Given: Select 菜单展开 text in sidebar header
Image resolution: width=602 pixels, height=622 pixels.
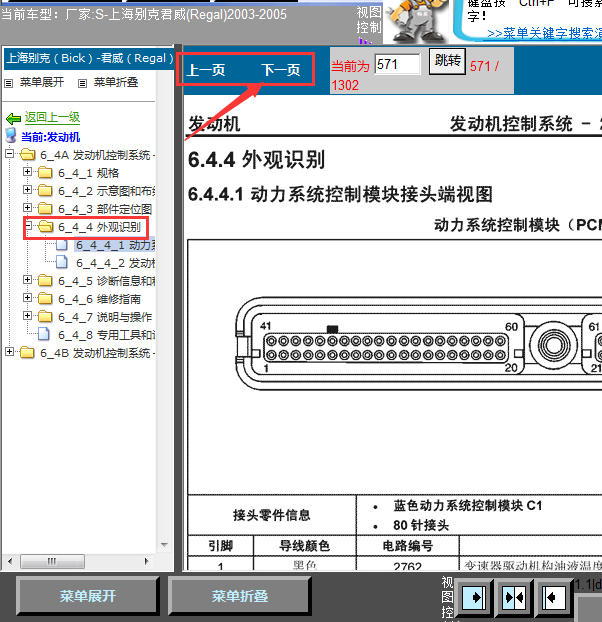Looking at the screenshot, I should coord(42,82).
